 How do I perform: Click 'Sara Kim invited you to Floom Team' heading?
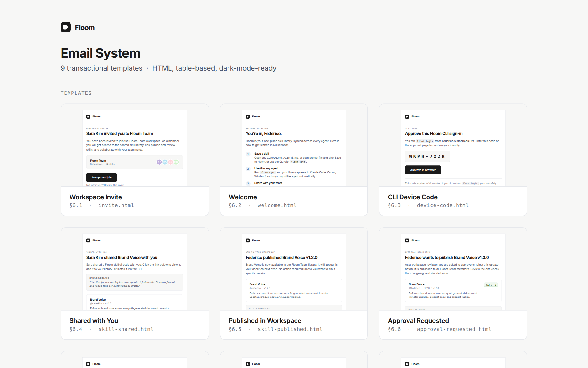[x=119, y=134]
